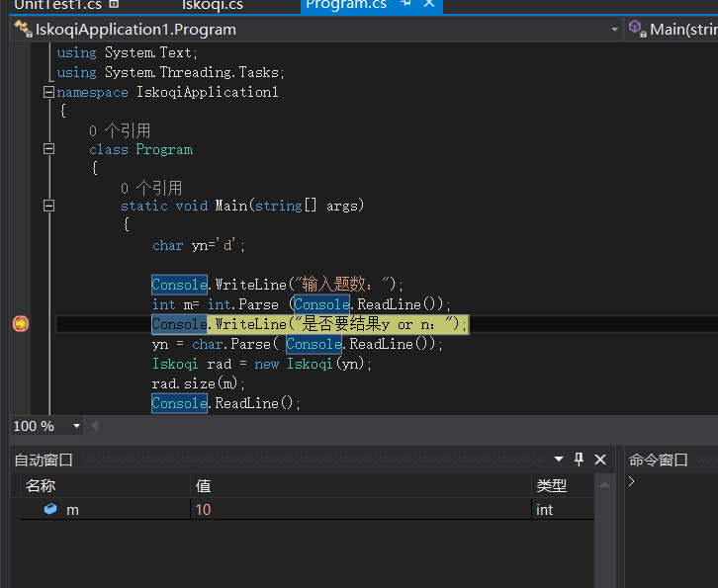The height and width of the screenshot is (588, 718).
Task: Click the horizontal scrollbar left arrow
Action: pyautogui.click(x=94, y=426)
